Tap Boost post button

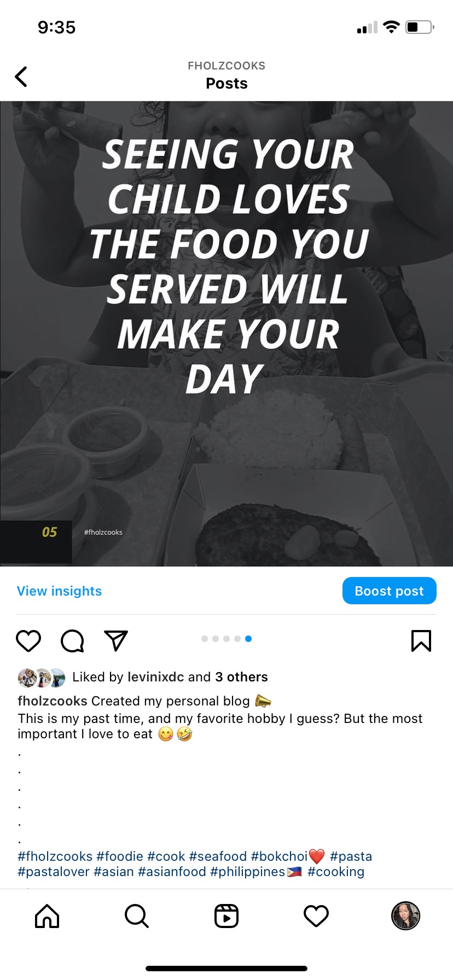coord(389,591)
